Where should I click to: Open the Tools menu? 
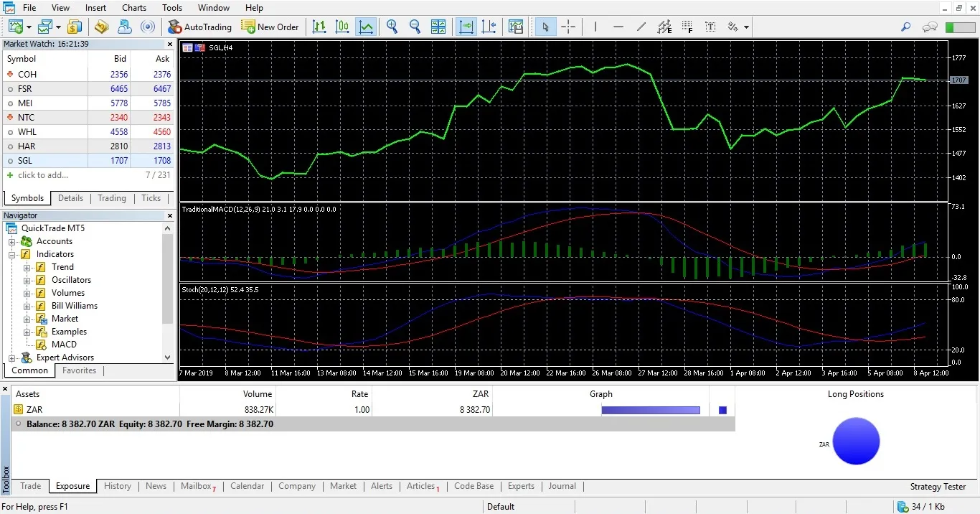[x=172, y=8]
